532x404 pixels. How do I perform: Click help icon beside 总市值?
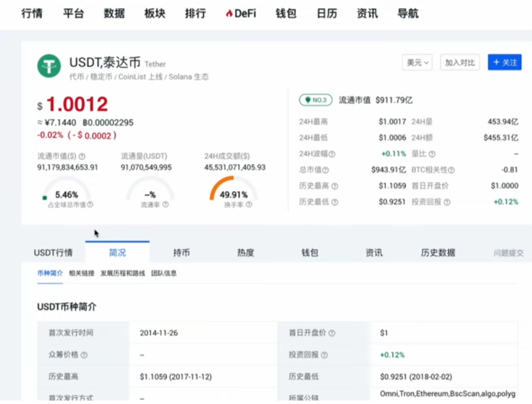[325, 170]
